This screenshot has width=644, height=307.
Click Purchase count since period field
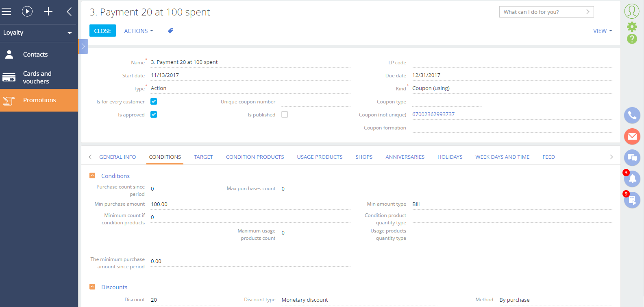pos(185,189)
